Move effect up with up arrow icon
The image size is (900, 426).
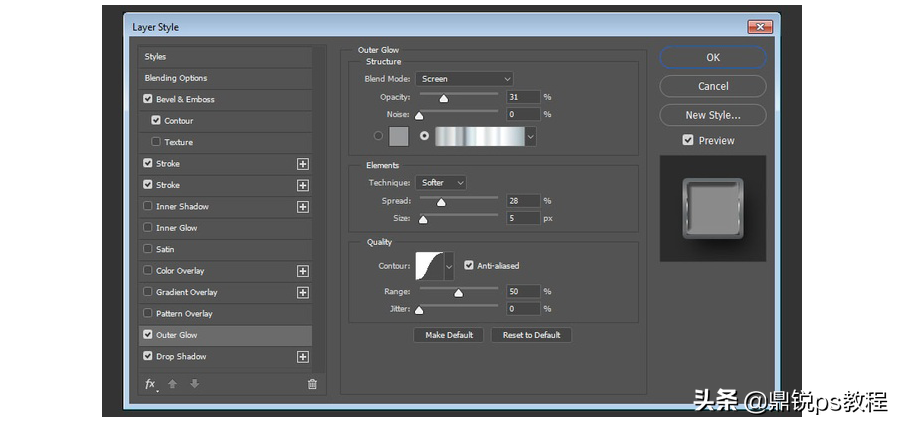tap(172, 384)
